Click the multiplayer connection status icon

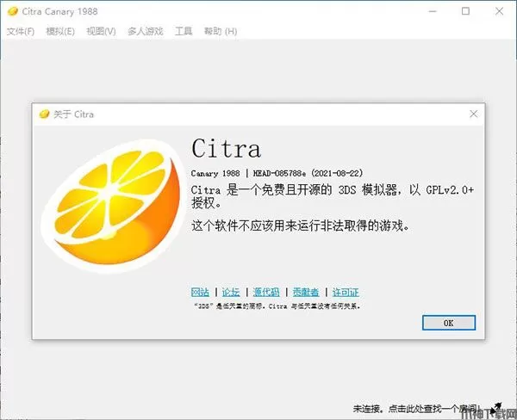[x=495, y=409]
